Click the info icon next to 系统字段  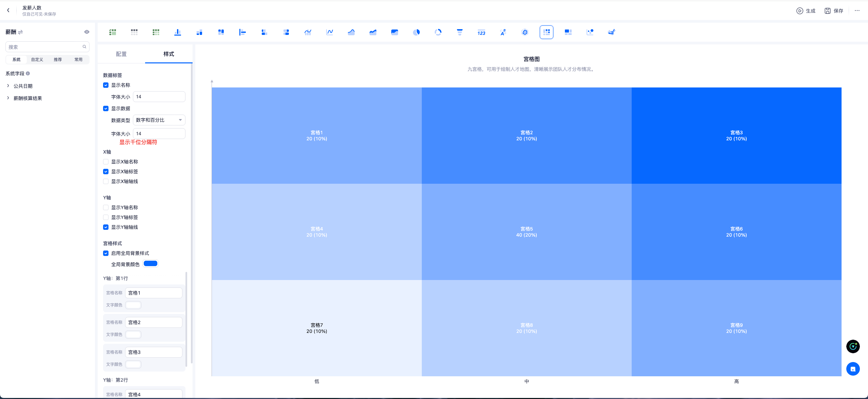[28, 73]
